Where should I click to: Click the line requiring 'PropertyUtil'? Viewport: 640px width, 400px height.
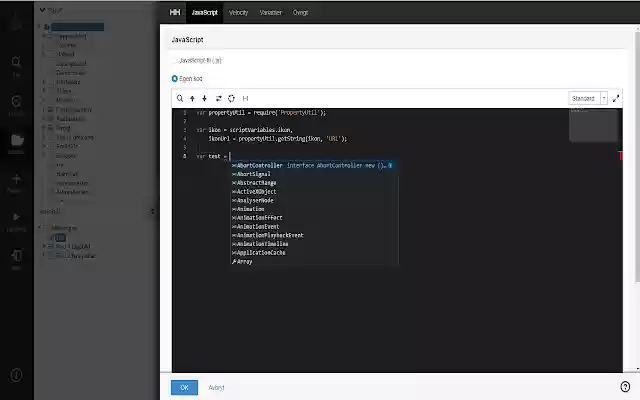click(x=261, y=113)
